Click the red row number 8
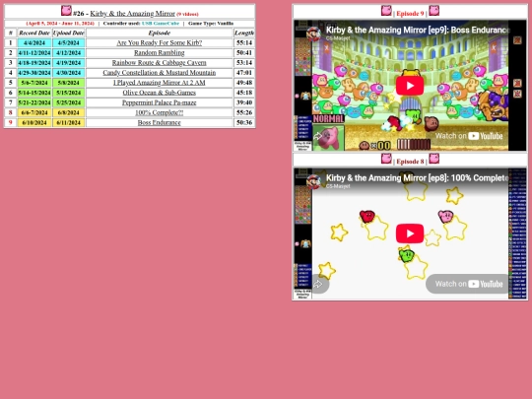This screenshot has height=399, width=532. [x=11, y=112]
